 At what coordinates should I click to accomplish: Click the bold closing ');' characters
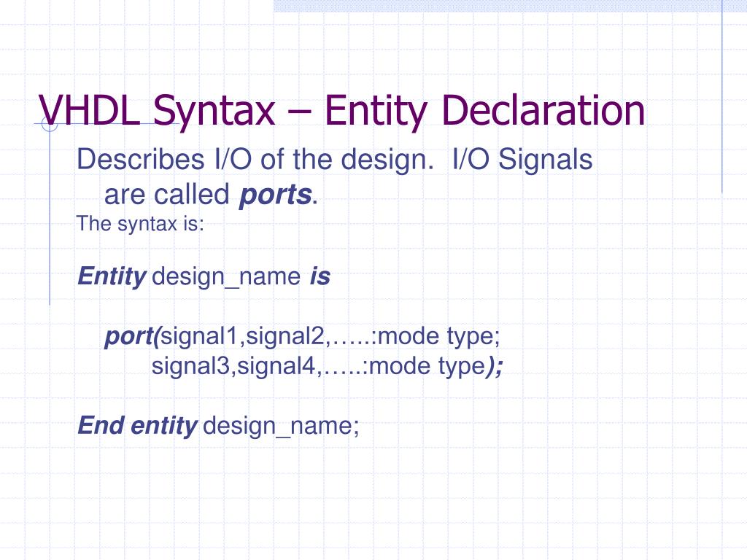click(x=494, y=367)
